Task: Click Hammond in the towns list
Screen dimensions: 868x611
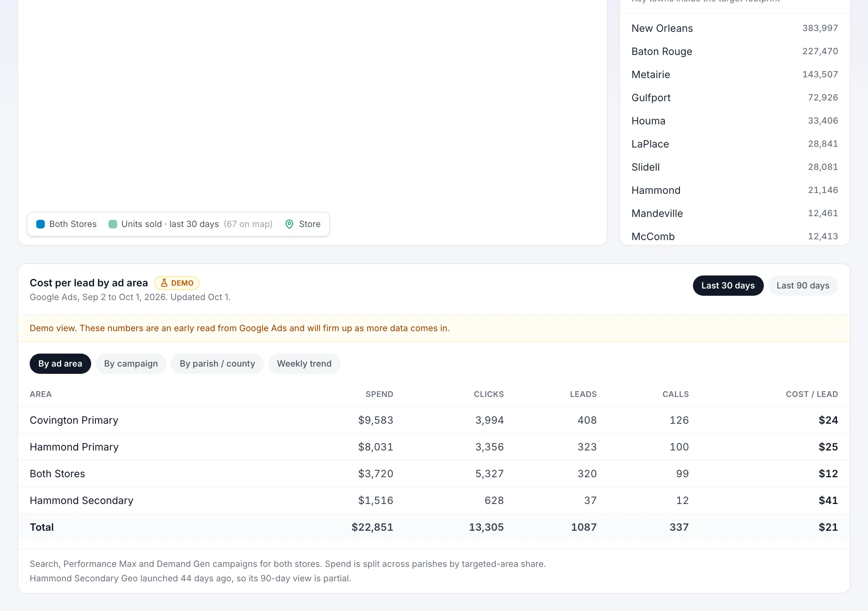Action: coord(656,190)
